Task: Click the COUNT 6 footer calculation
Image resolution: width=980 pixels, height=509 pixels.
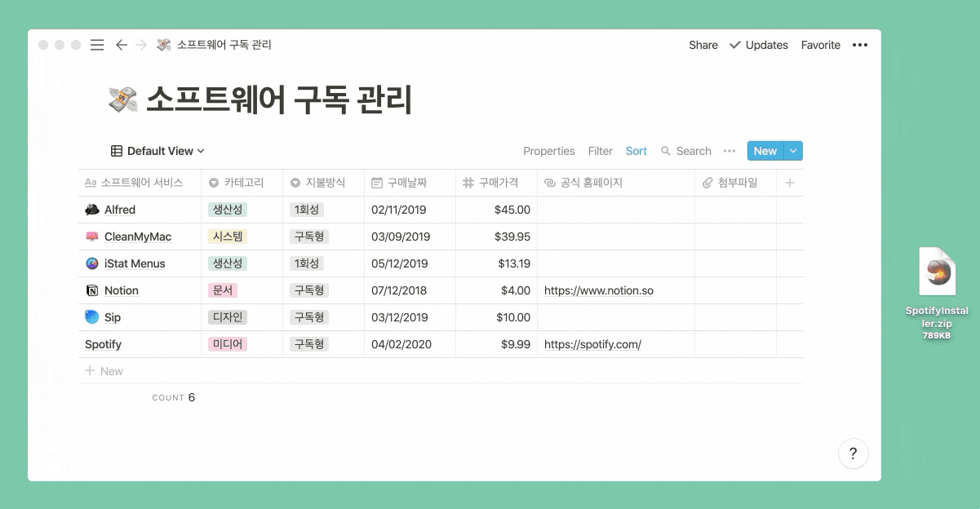Action: tap(174, 397)
